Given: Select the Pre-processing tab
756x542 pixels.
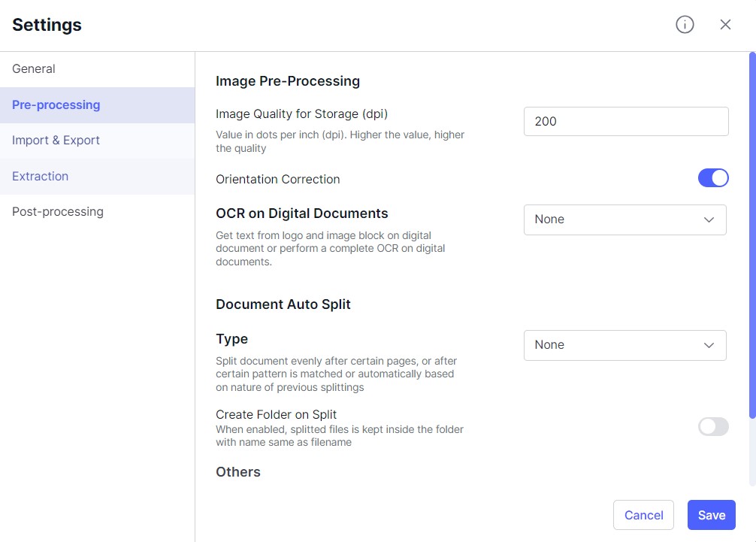Looking at the screenshot, I should point(56,105).
